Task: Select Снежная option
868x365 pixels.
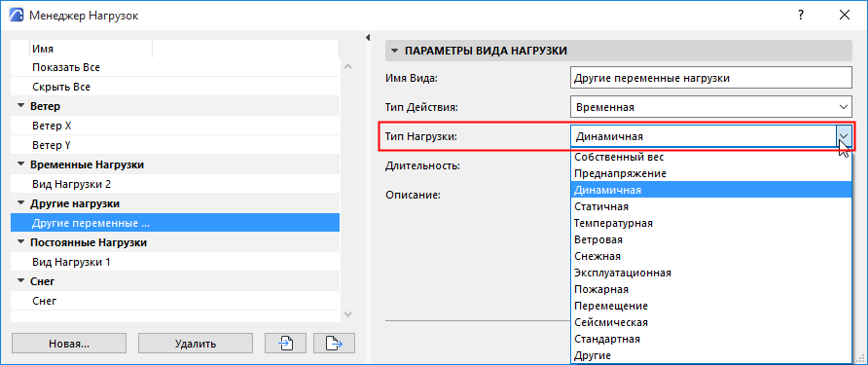Action: 710,256
